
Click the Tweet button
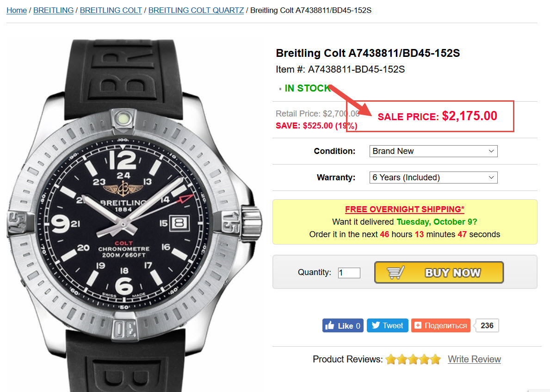(x=388, y=325)
